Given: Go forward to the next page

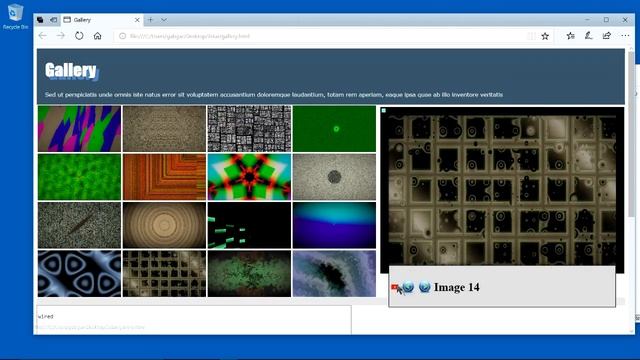Looking at the screenshot, I should pos(61,36).
